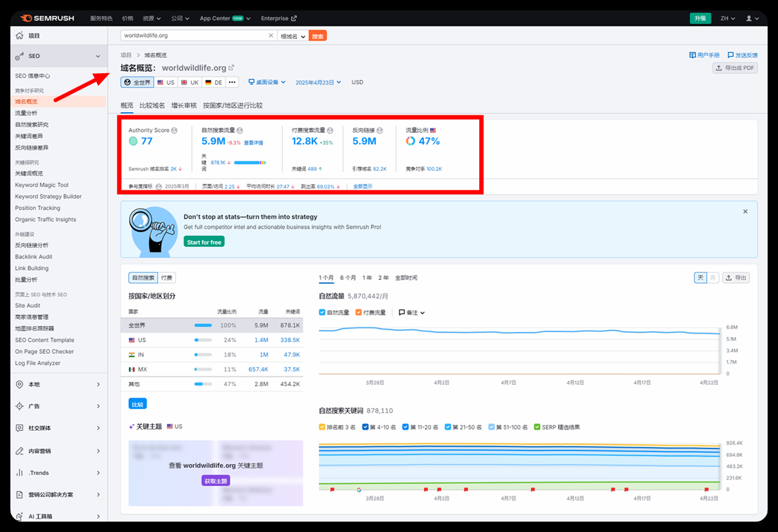778x532 pixels.
Task: Switch chart granularity to 天
Action: 700,277
